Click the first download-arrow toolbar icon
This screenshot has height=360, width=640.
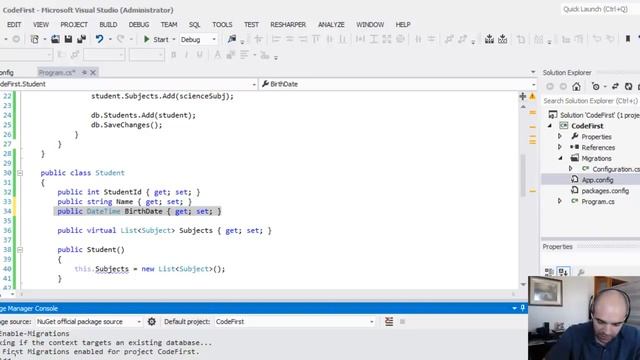pyautogui.click(x=489, y=39)
